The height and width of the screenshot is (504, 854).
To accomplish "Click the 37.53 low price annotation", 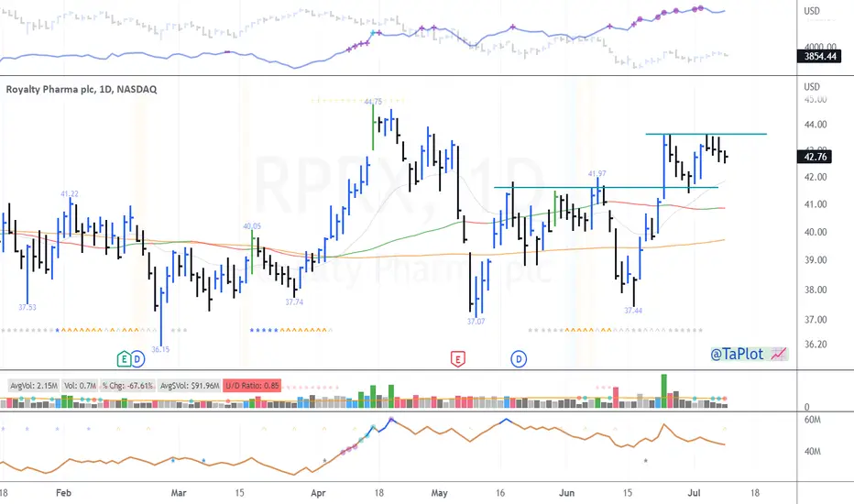I will click(27, 307).
